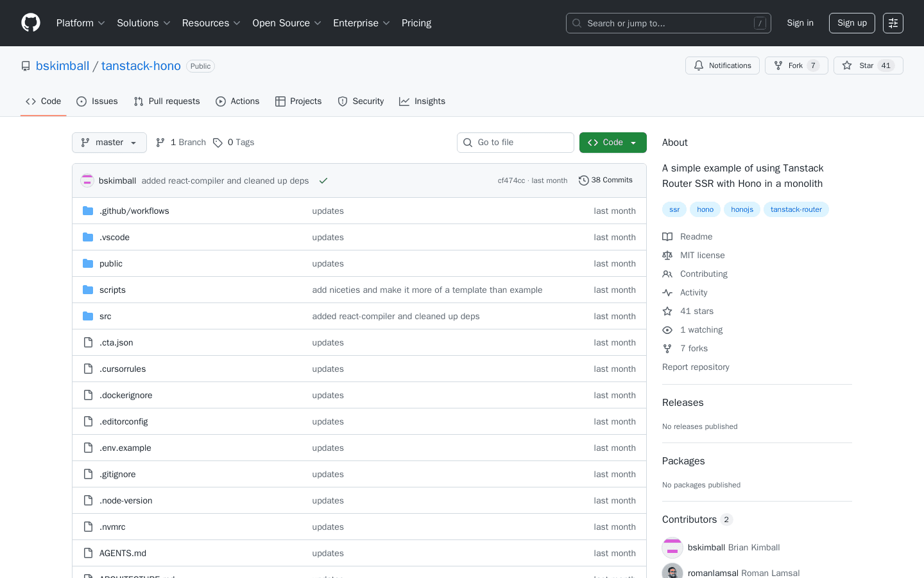The width and height of the screenshot is (924, 578).
Task: Switch to the Security tab
Action: (361, 101)
